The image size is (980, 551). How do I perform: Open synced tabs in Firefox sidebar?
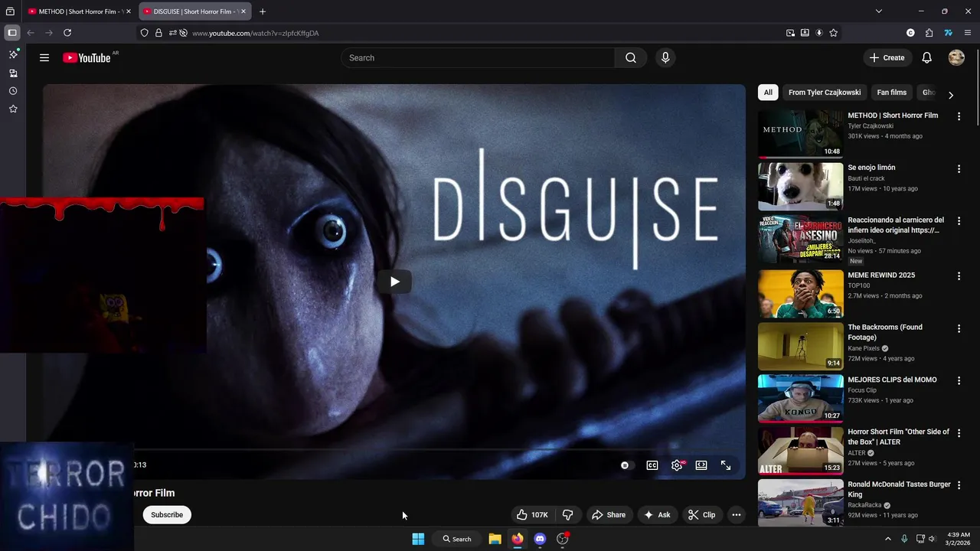point(13,73)
